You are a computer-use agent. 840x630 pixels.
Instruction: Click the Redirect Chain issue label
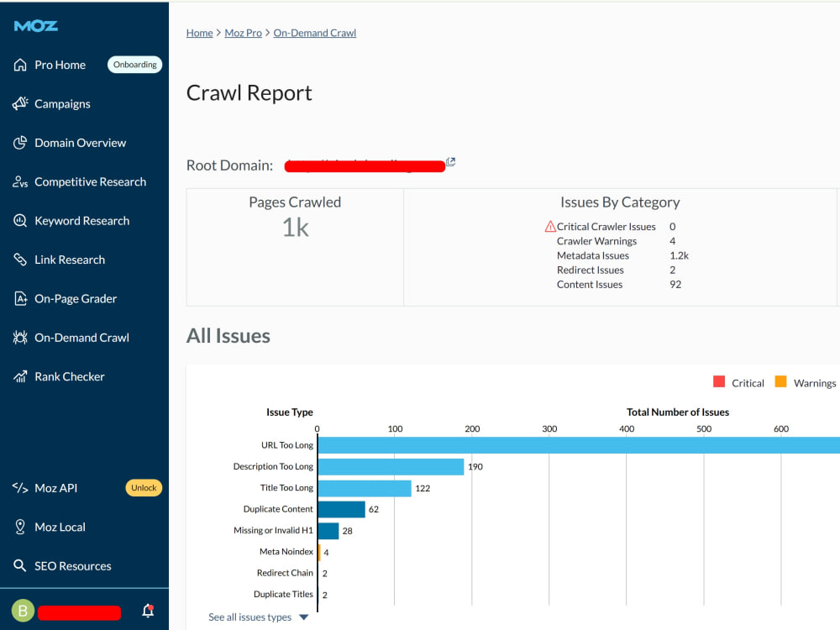[285, 573]
